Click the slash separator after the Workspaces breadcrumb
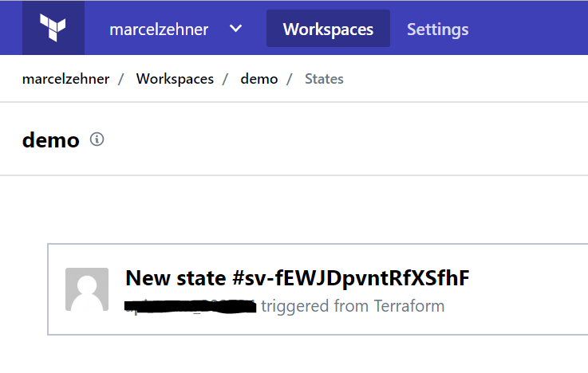 coord(226,79)
